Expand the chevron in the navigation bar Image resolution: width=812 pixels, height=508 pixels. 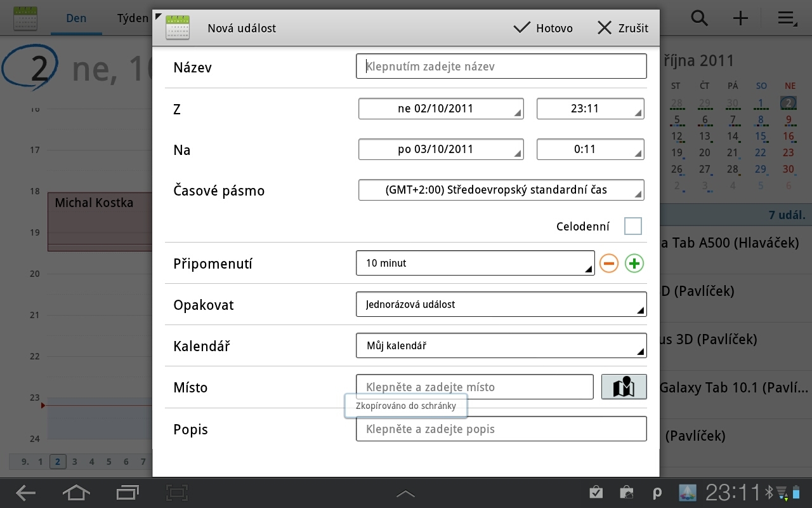tap(405, 493)
